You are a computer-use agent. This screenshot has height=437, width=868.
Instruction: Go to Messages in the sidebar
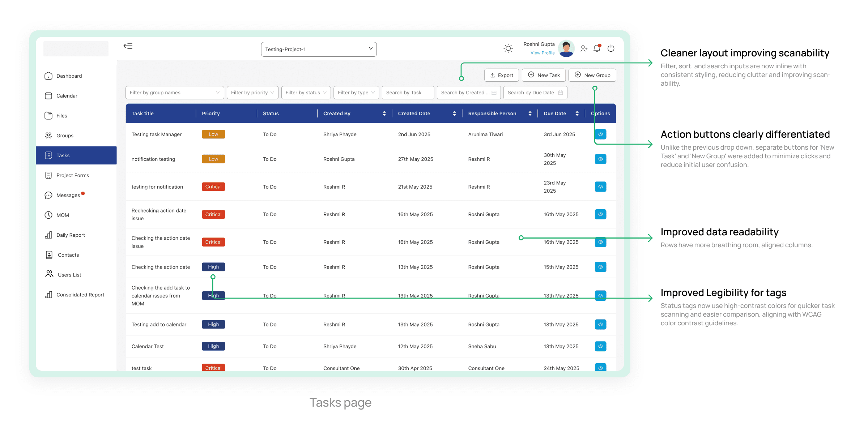click(68, 195)
